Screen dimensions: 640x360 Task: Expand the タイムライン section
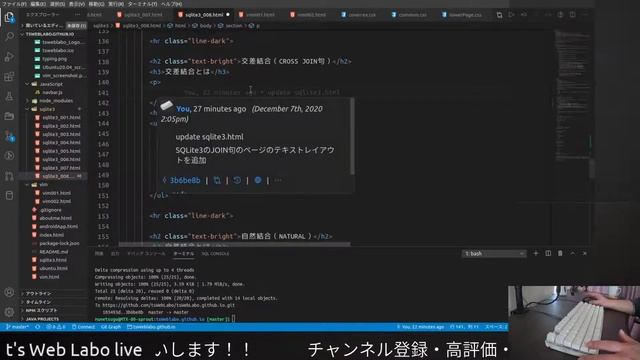(x=38, y=302)
